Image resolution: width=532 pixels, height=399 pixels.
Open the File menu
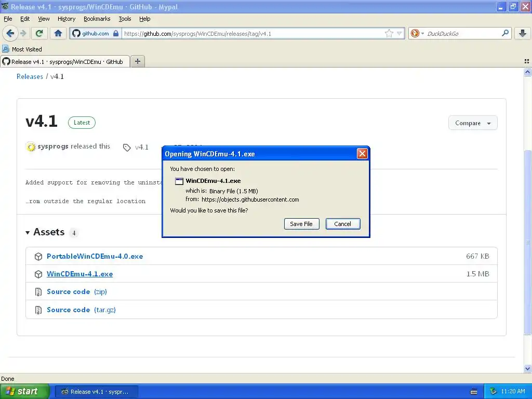8,19
